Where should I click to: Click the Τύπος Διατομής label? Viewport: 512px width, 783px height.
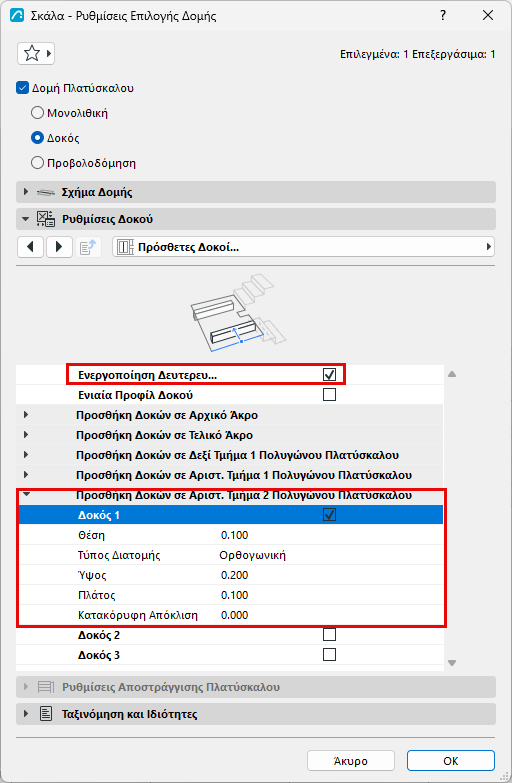pos(119,555)
